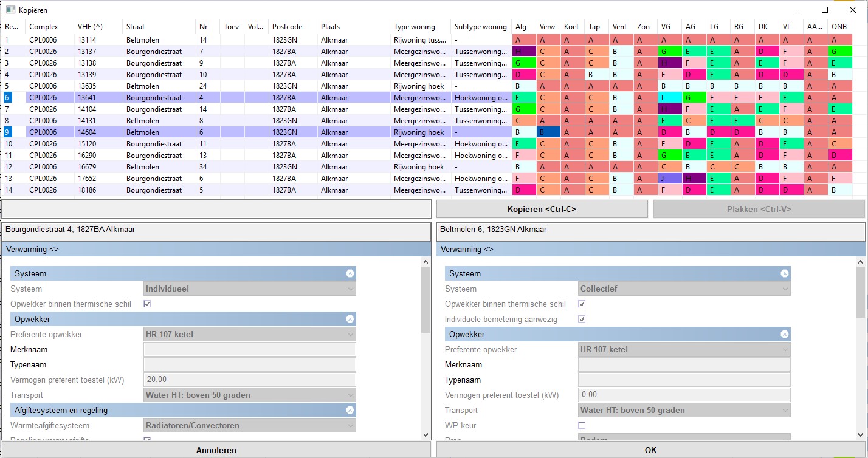The width and height of the screenshot is (868, 458).
Task: Open Transport dropdown in Beltmolen 6 panel
Action: click(684, 410)
